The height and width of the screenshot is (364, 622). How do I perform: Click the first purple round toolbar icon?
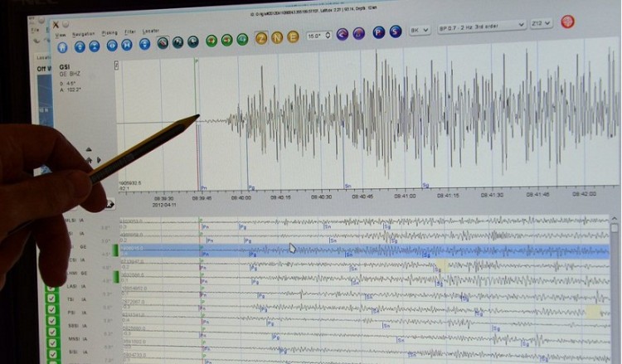click(x=343, y=34)
